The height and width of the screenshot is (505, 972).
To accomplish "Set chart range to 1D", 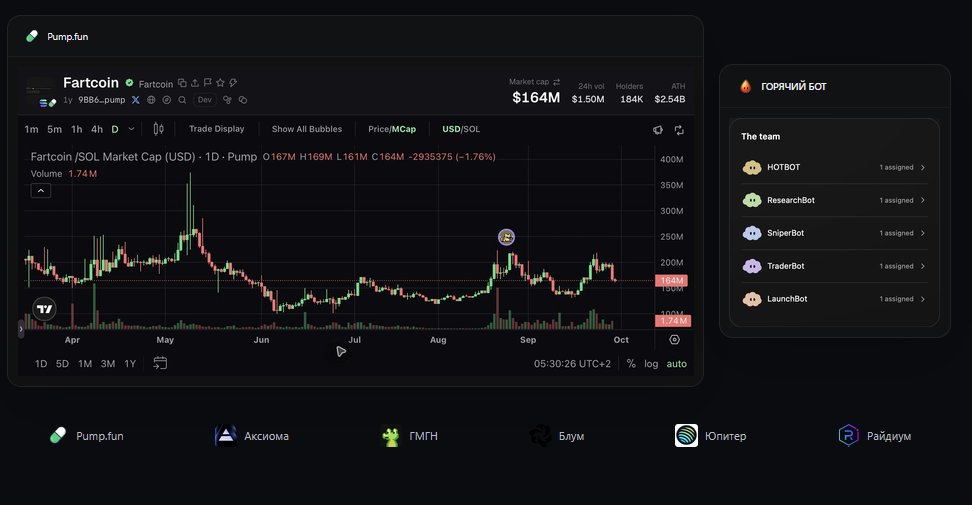I will (41, 364).
